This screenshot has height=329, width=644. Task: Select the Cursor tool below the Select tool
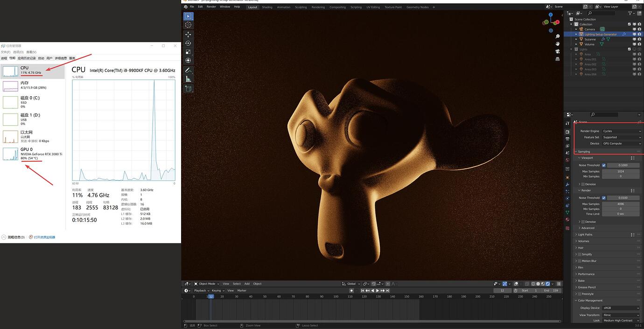pos(188,25)
